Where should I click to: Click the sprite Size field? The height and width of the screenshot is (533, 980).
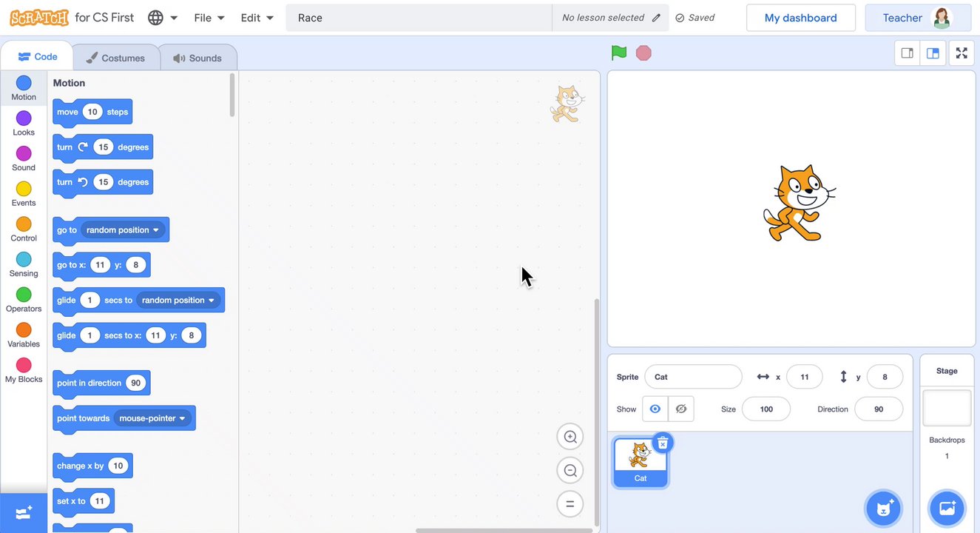click(766, 409)
